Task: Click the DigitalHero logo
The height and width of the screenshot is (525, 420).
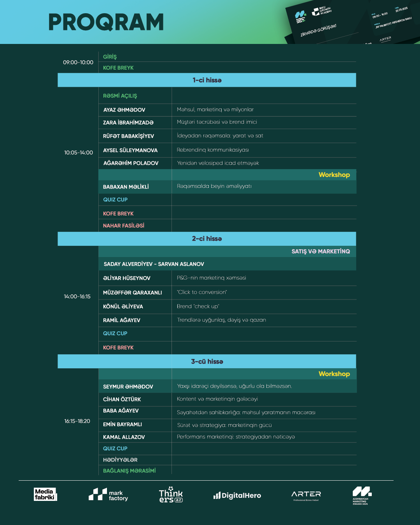Action: tap(237, 495)
